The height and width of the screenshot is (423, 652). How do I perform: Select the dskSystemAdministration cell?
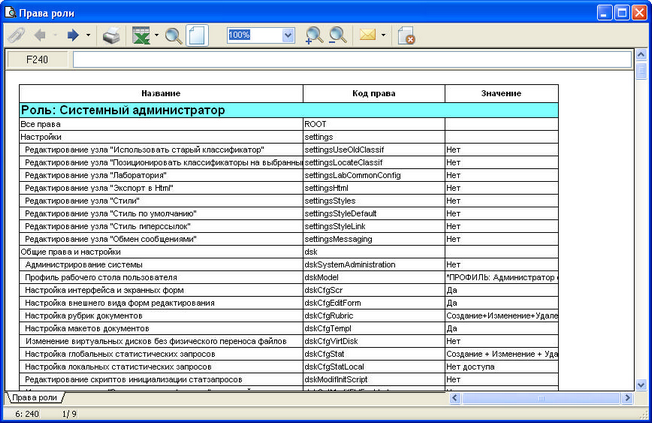374,265
